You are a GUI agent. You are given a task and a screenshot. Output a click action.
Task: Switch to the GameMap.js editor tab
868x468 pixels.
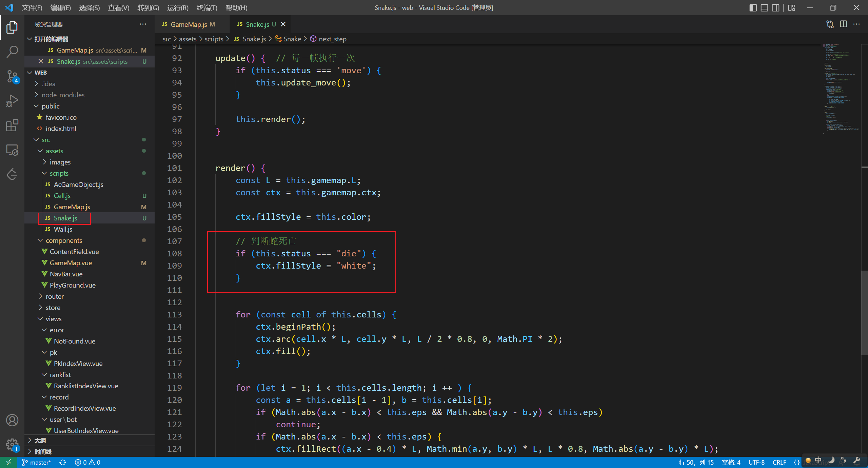pos(192,24)
